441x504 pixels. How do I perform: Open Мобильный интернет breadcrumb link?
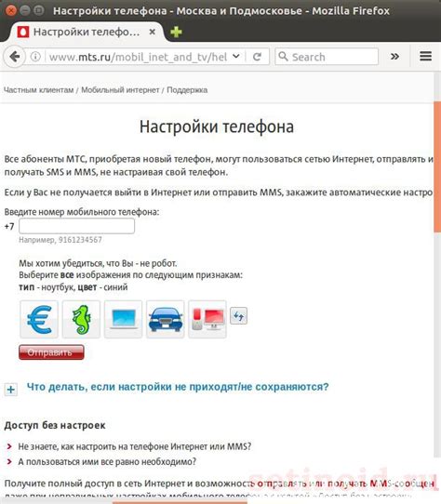click(120, 90)
